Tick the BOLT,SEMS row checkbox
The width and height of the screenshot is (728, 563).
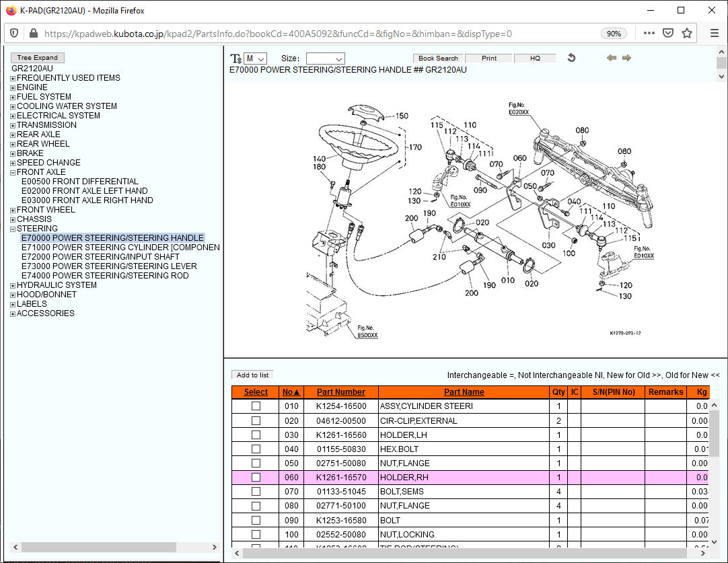(256, 491)
